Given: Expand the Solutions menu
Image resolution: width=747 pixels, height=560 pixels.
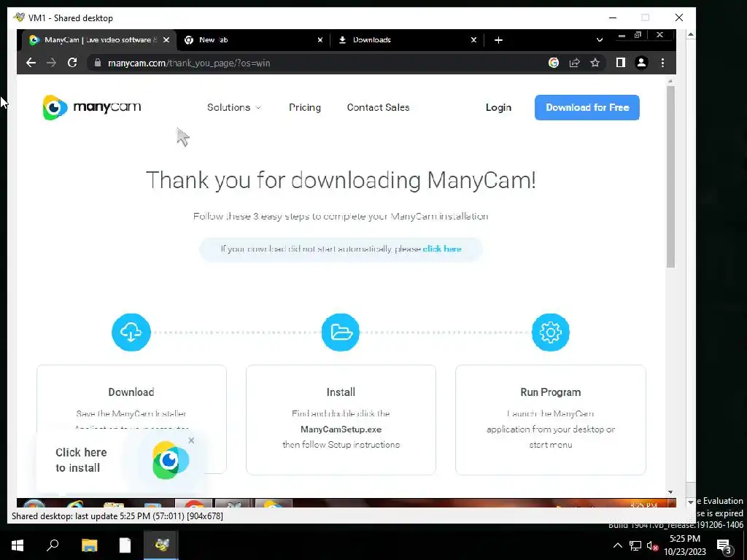Looking at the screenshot, I should (x=234, y=108).
